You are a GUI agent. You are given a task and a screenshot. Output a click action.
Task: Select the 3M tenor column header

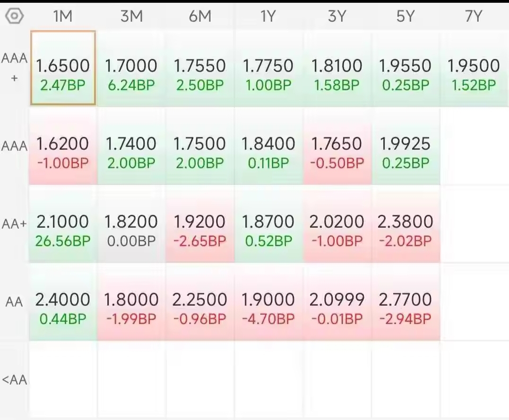pyautogui.click(x=131, y=16)
